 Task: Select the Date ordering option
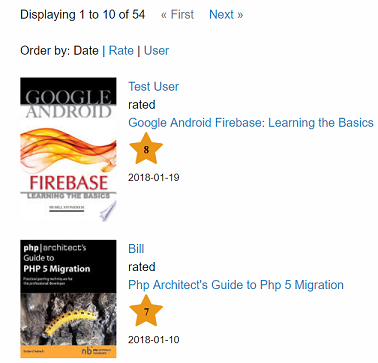tap(86, 51)
